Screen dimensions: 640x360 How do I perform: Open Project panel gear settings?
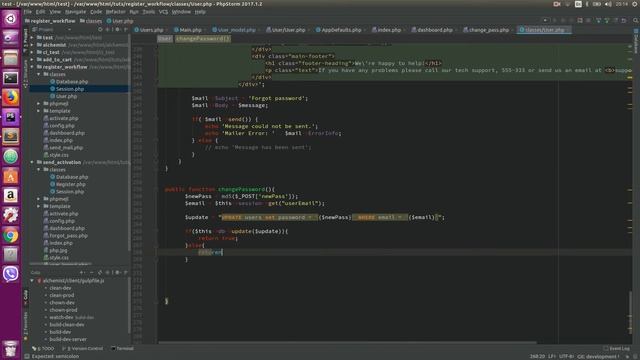117,29
